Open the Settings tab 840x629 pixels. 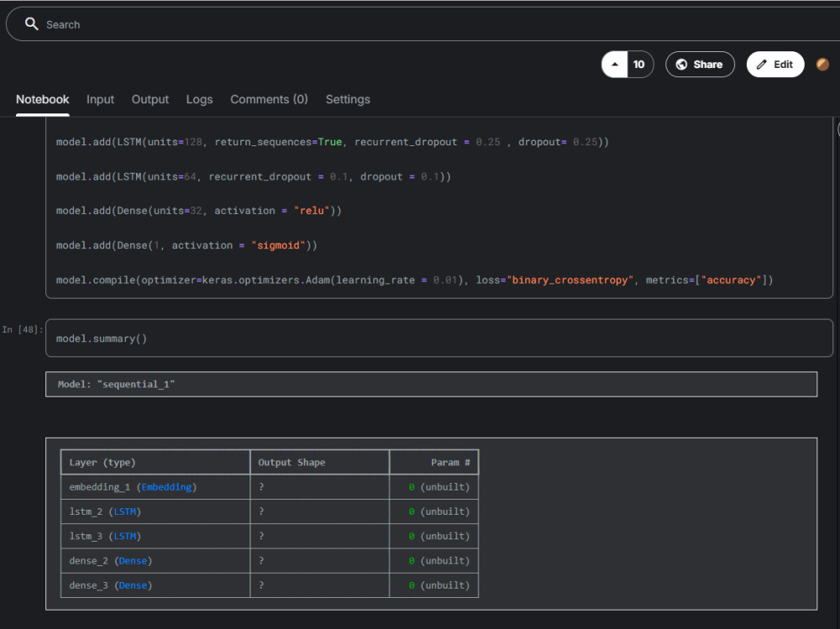[x=348, y=100]
